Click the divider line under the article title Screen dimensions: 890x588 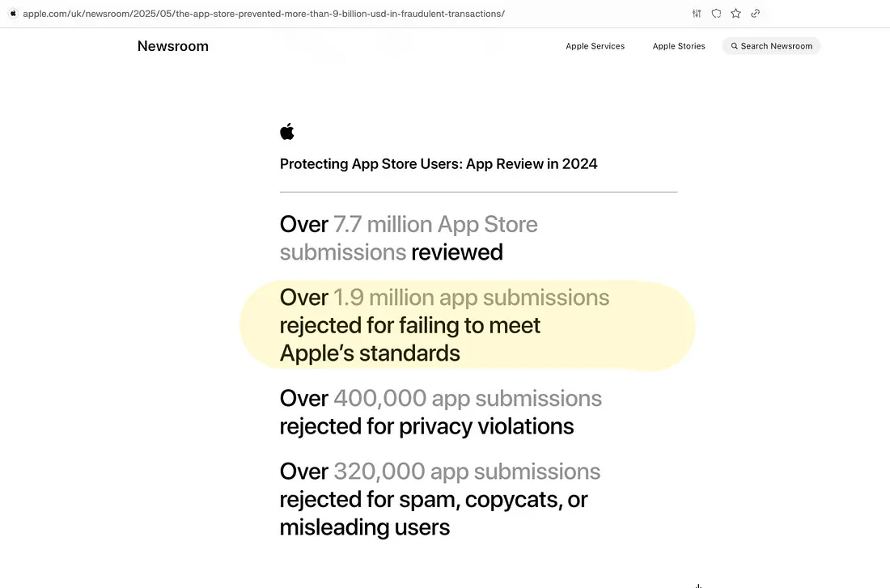click(478, 191)
